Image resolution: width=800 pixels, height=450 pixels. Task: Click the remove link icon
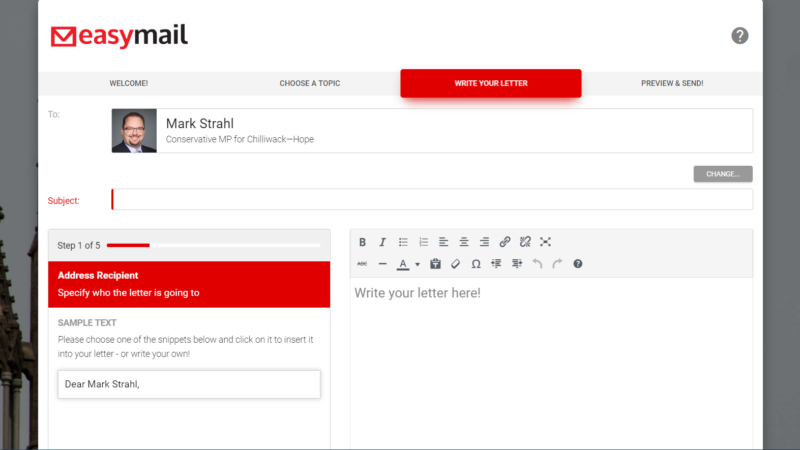525,242
